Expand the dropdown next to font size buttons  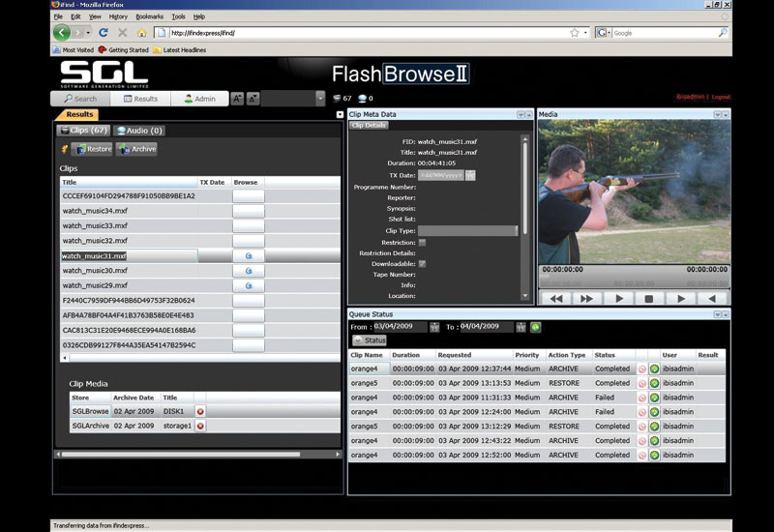[x=320, y=99]
